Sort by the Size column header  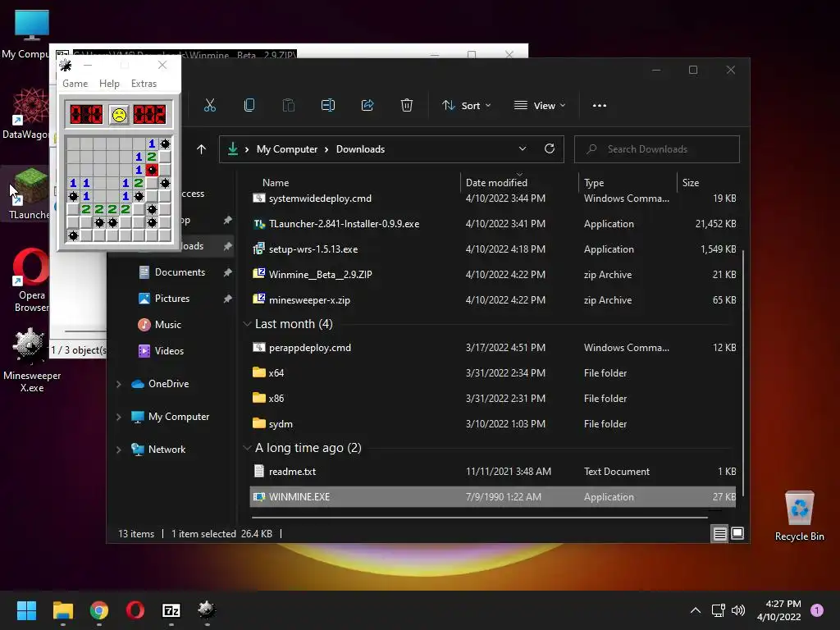691,183
